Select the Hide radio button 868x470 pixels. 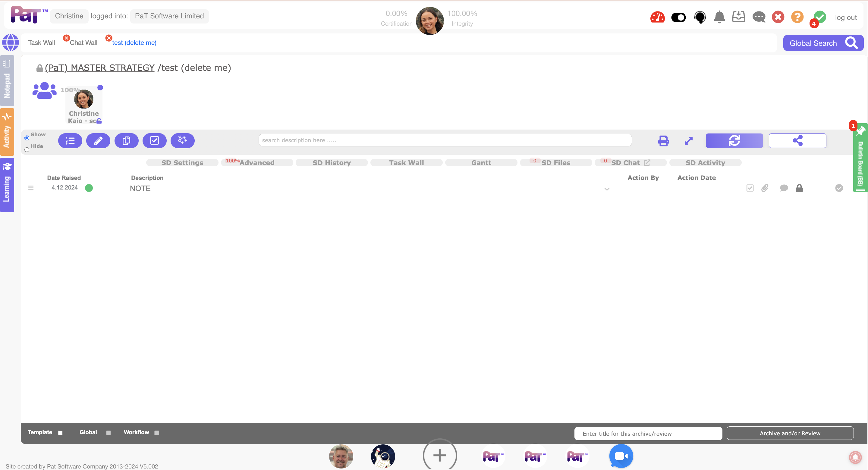pyautogui.click(x=27, y=150)
